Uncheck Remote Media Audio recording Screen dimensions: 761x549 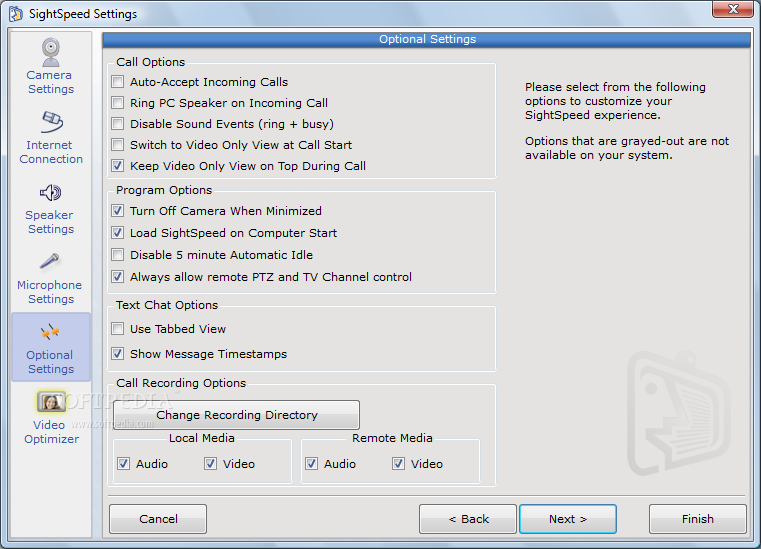312,464
